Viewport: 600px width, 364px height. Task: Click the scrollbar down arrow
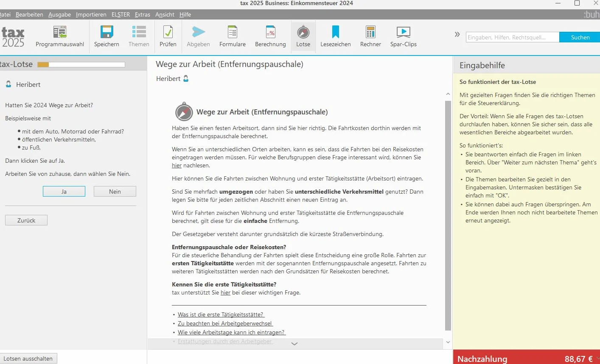coord(448,342)
